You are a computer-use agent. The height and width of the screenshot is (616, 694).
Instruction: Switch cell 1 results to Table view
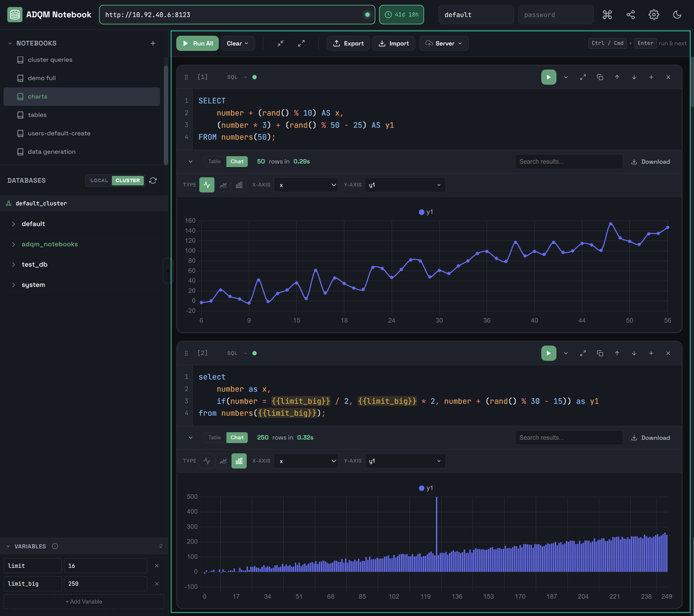214,162
